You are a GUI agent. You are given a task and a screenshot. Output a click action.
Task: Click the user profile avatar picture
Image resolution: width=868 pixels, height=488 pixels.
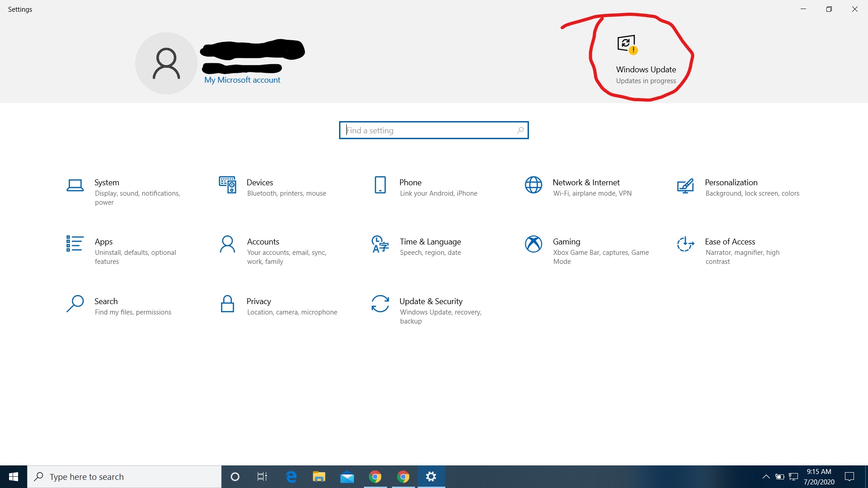[x=166, y=63]
